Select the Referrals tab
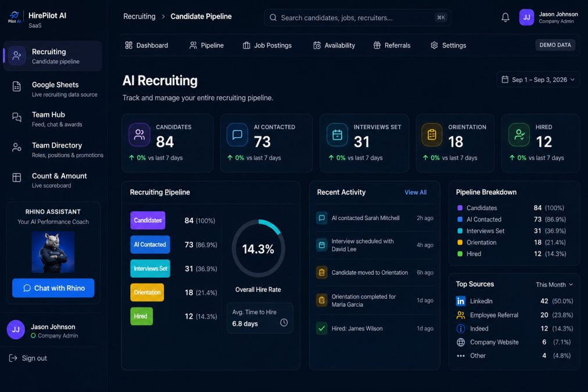 [x=392, y=45]
